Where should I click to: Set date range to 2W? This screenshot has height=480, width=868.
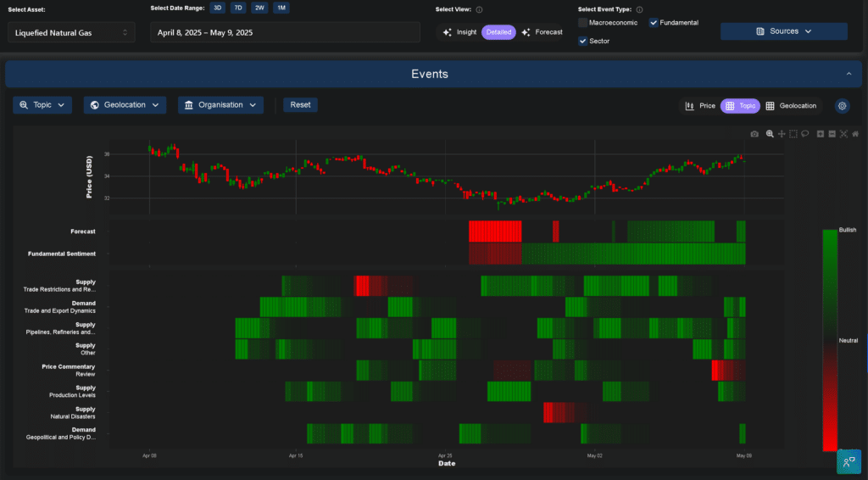click(259, 8)
